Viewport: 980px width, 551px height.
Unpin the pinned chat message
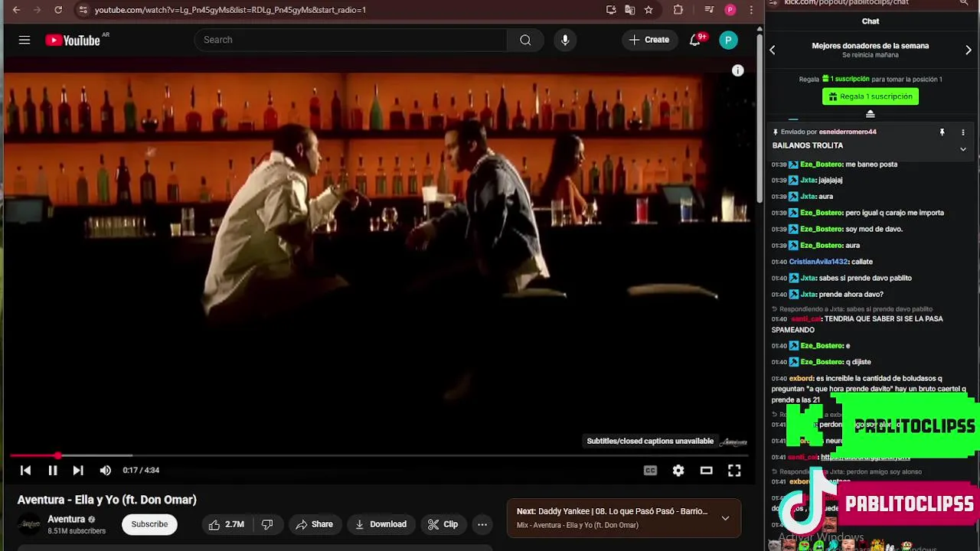pos(942,132)
